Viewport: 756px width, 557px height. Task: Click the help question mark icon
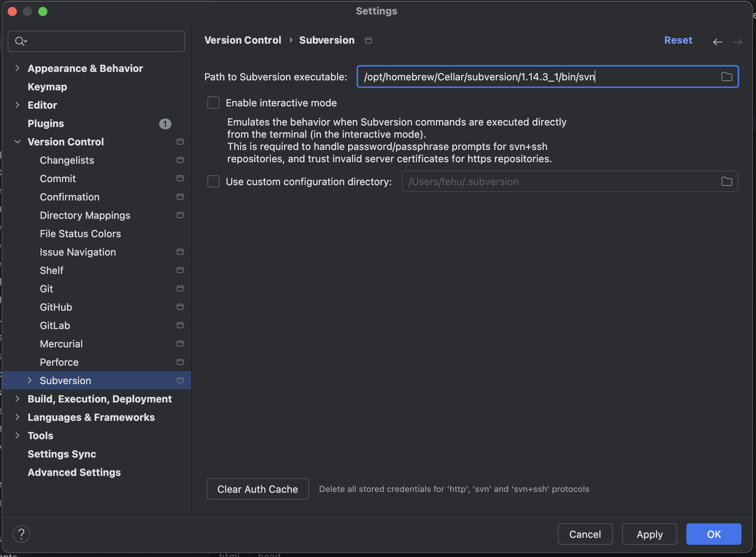pos(21,534)
